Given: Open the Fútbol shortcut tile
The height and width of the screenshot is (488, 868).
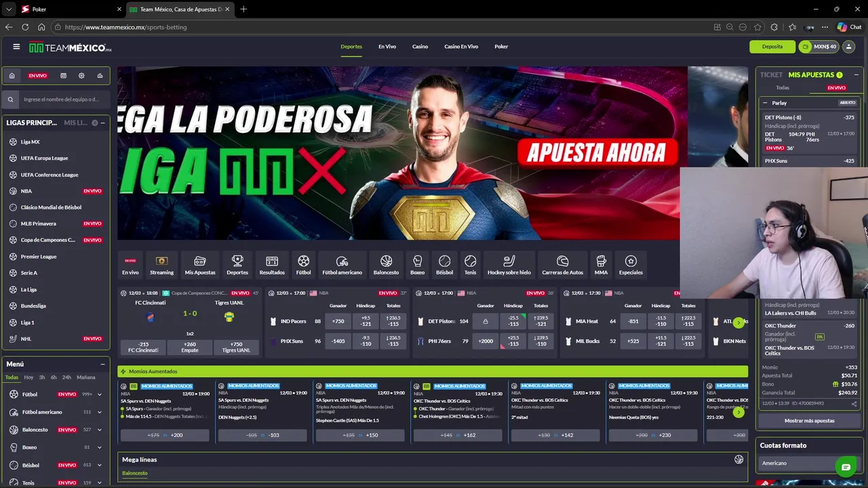Looking at the screenshot, I should (x=303, y=265).
